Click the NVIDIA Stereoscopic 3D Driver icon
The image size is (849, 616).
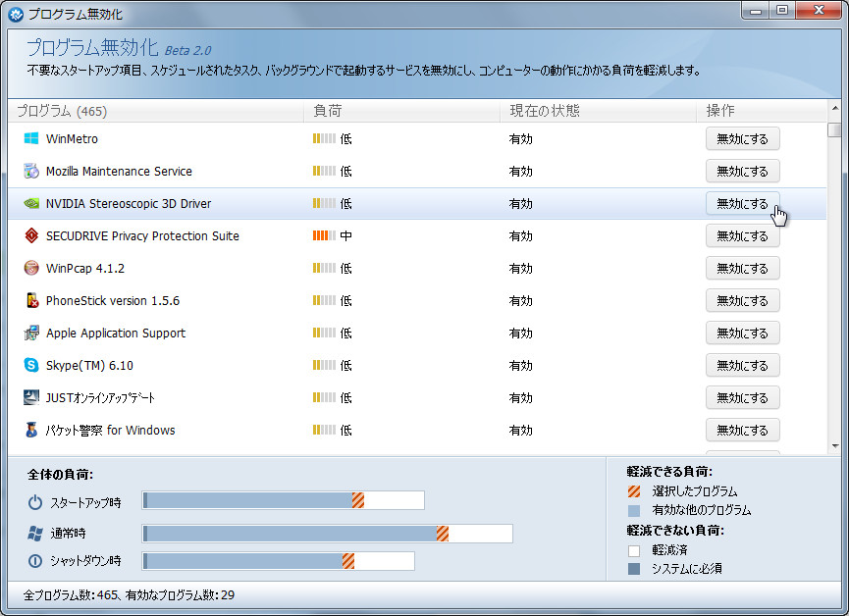coord(29,203)
